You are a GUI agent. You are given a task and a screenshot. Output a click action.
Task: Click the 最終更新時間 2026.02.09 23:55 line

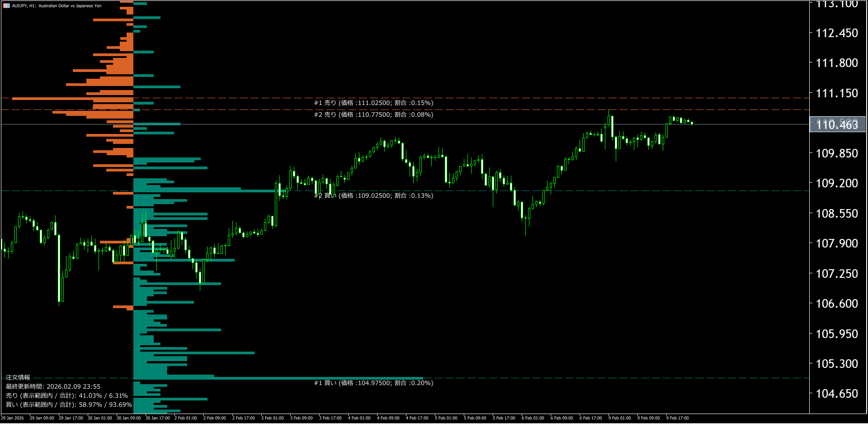click(x=53, y=387)
